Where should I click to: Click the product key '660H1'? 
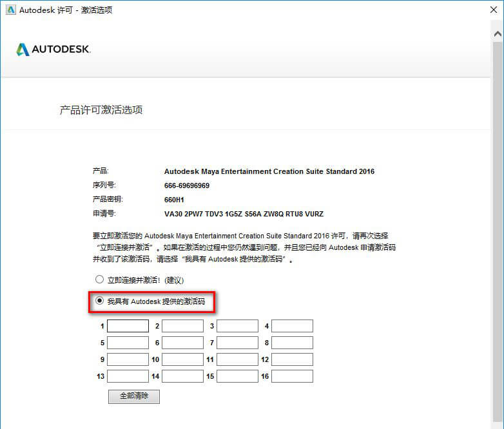click(x=174, y=200)
